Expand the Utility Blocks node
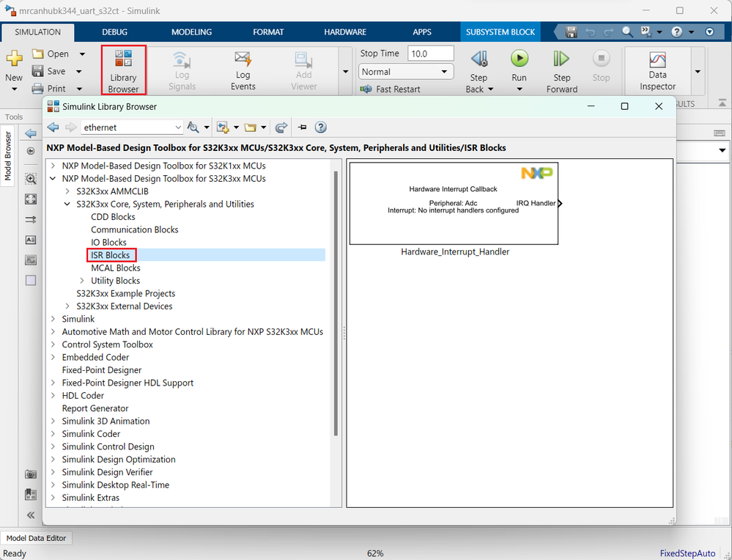The width and height of the screenshot is (732, 560). point(82,280)
